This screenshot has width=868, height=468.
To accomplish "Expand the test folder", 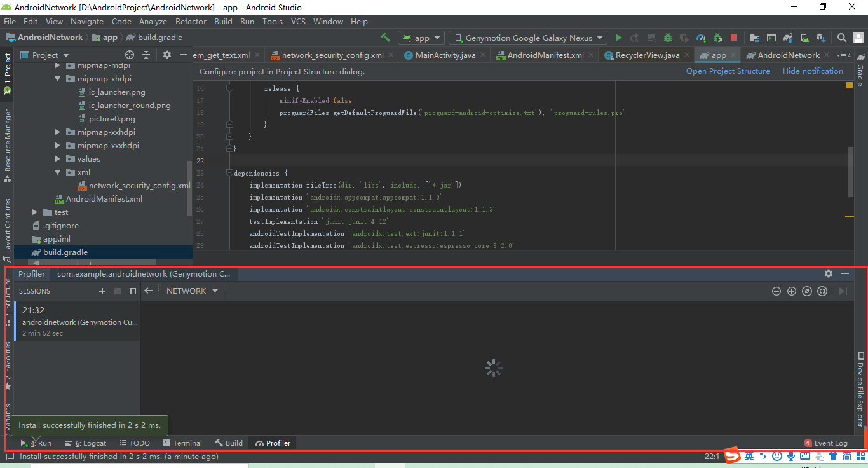I will [x=35, y=212].
